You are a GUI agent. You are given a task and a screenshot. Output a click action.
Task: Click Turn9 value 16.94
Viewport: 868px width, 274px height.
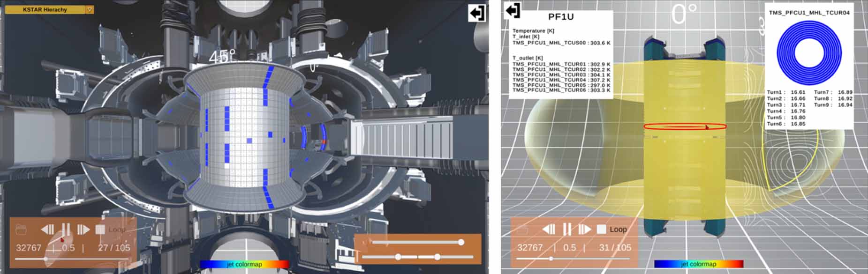[845, 105]
